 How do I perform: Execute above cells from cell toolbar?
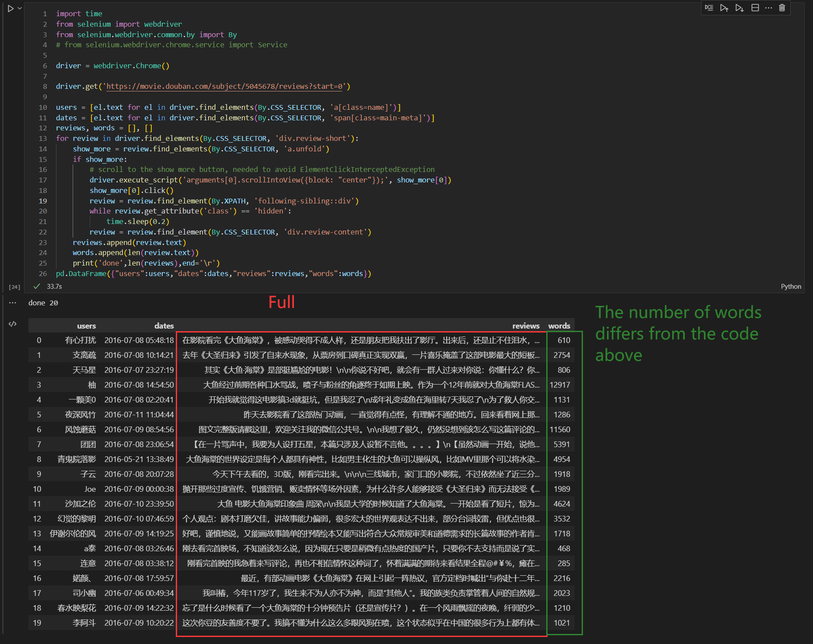[724, 8]
